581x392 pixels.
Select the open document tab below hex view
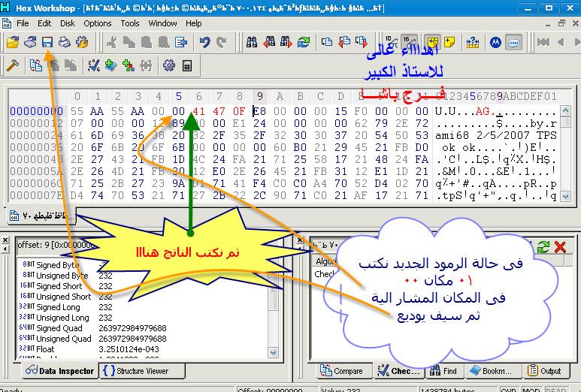[x=41, y=216]
